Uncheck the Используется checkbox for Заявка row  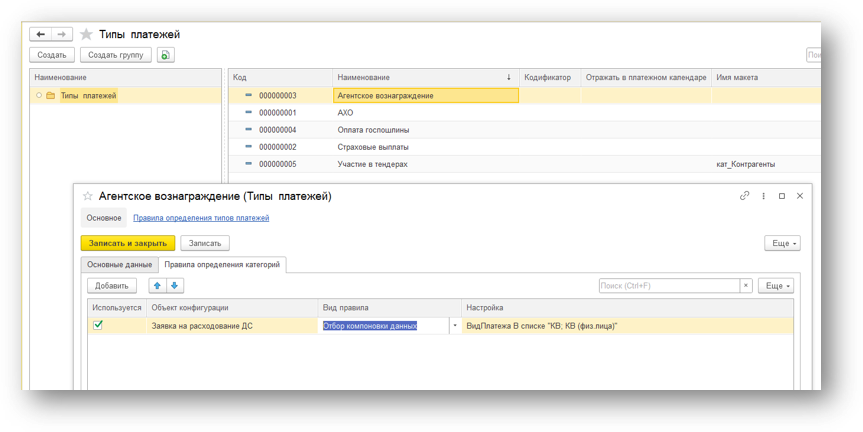(x=98, y=325)
